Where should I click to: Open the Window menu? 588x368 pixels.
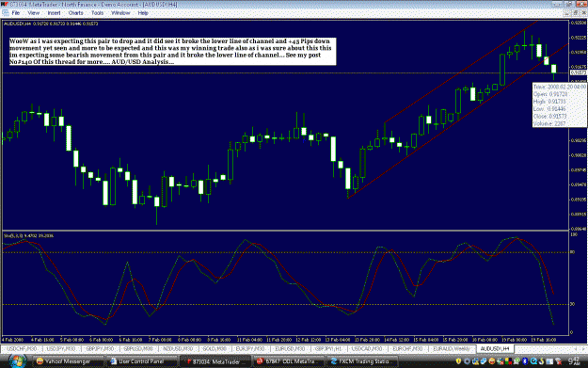(x=120, y=13)
